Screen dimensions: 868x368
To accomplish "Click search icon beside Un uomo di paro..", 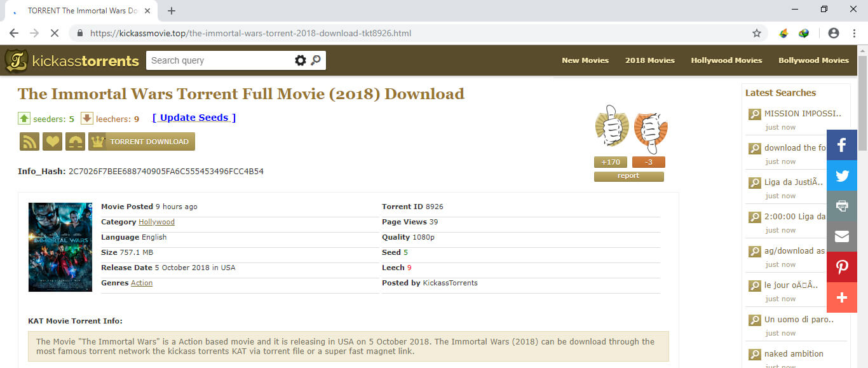I will [754, 320].
